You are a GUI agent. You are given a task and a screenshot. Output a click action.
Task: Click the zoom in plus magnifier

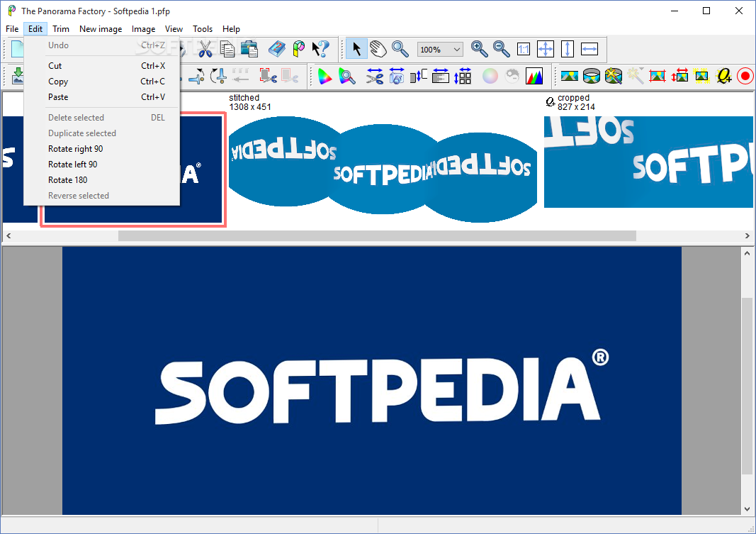click(x=479, y=49)
